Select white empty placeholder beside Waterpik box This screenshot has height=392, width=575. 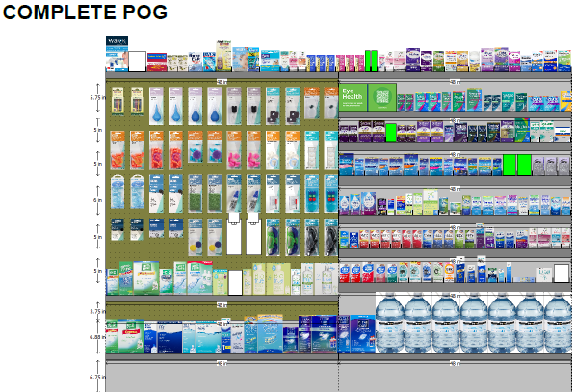click(137, 62)
